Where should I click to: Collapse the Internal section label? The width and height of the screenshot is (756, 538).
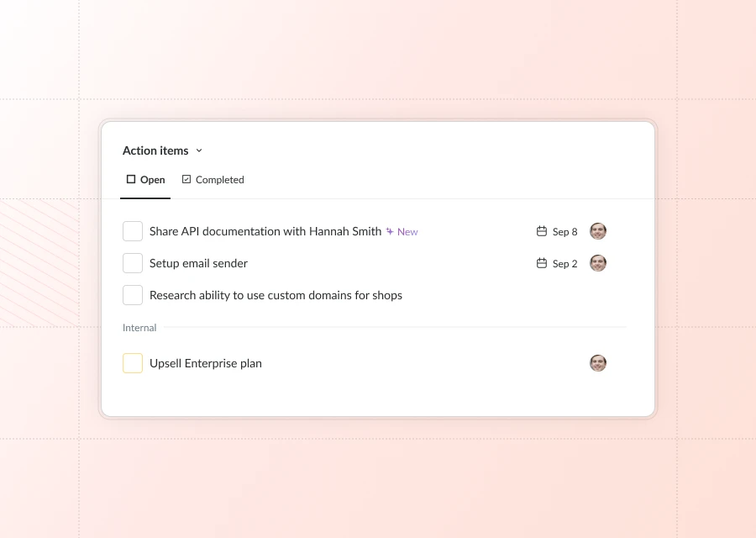139,328
